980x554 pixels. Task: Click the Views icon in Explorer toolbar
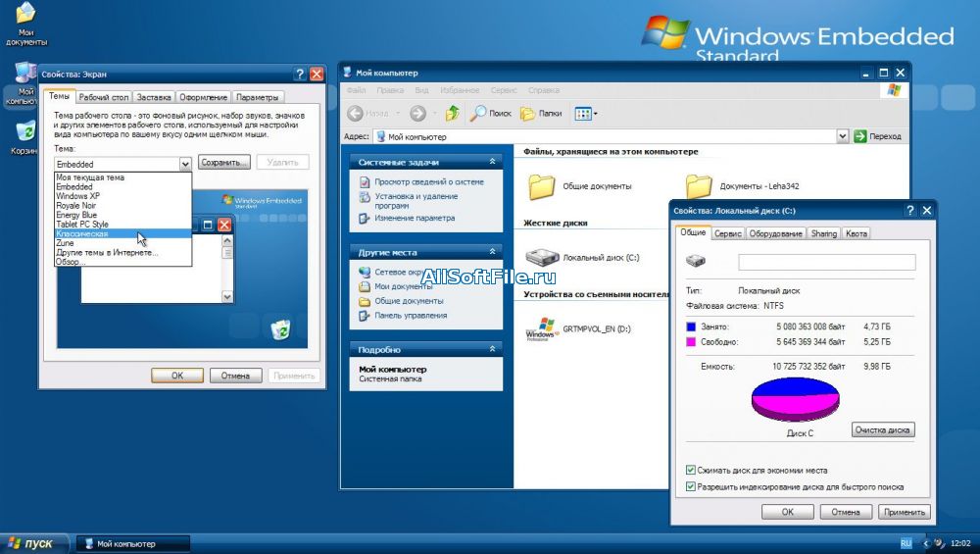(x=582, y=114)
